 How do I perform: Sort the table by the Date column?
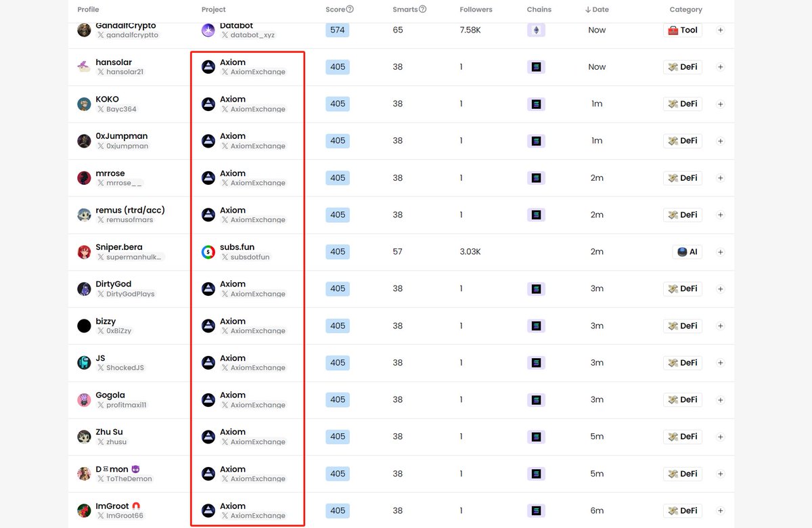[597, 9]
